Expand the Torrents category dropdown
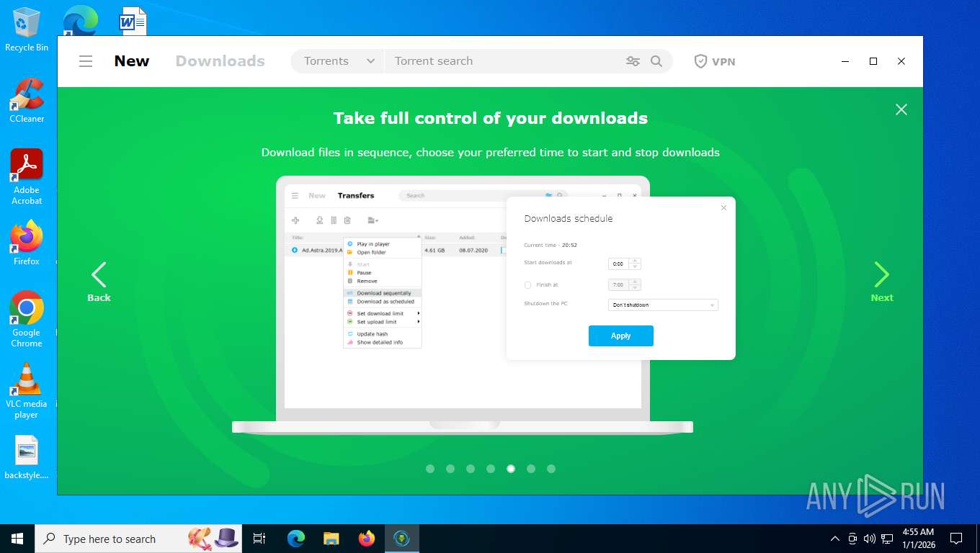The height and width of the screenshot is (553, 980). pyautogui.click(x=339, y=61)
